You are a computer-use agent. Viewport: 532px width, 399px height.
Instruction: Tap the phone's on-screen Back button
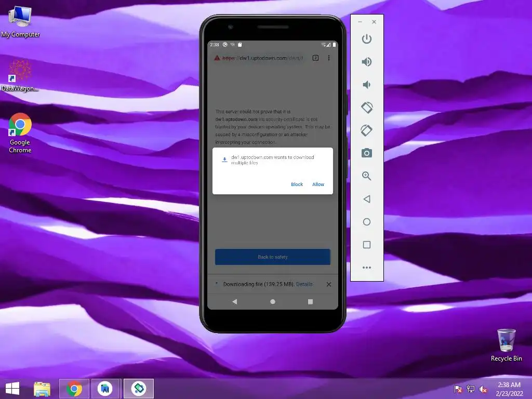tap(234, 302)
